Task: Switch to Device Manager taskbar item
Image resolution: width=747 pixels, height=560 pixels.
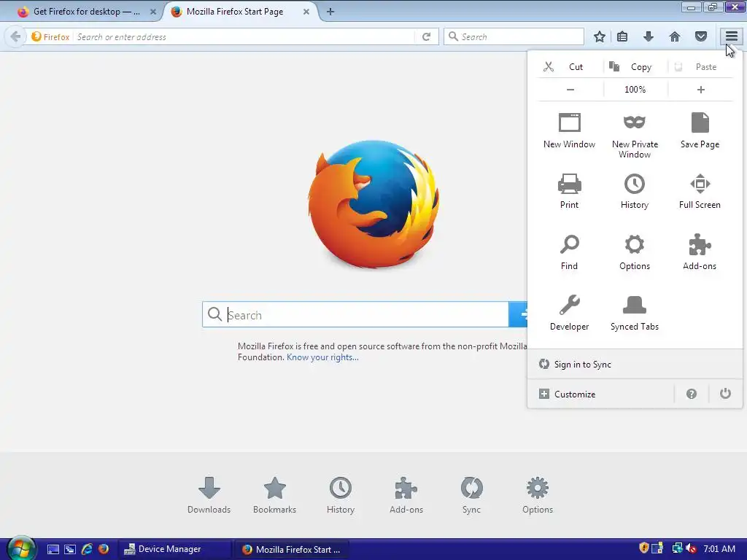Action: point(174,549)
